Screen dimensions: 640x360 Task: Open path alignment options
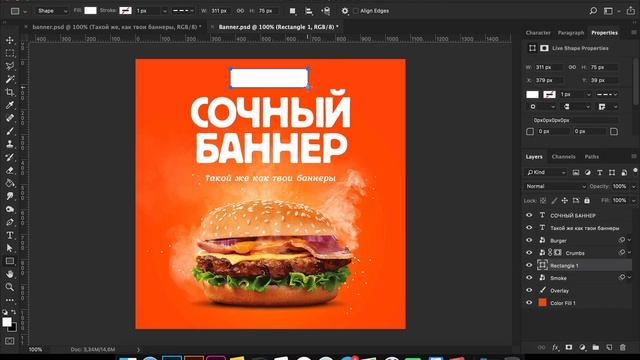(309, 11)
